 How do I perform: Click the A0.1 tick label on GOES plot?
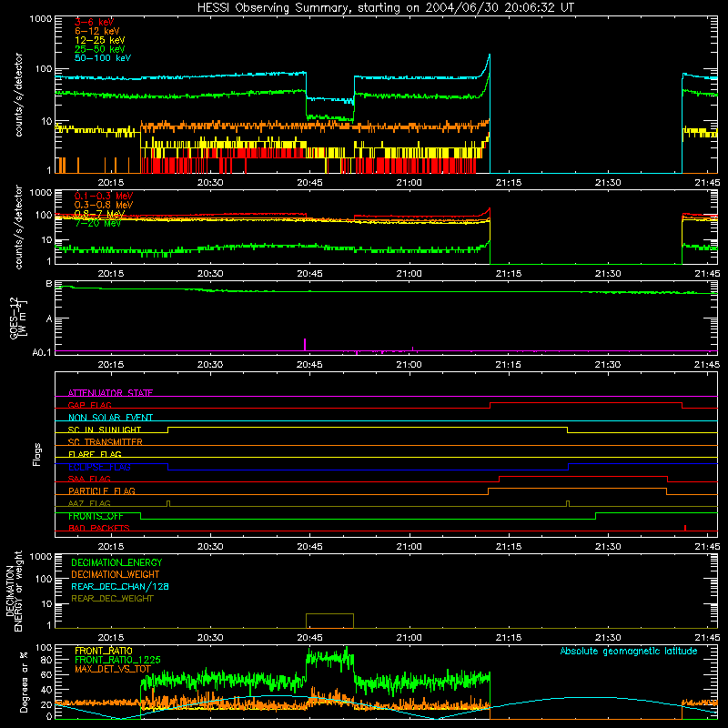point(42,352)
